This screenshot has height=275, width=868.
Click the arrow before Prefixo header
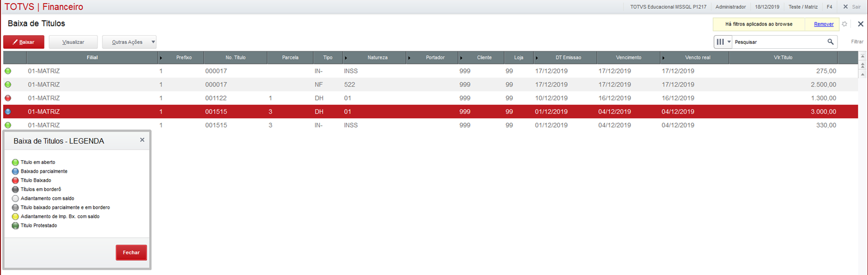pyautogui.click(x=161, y=58)
